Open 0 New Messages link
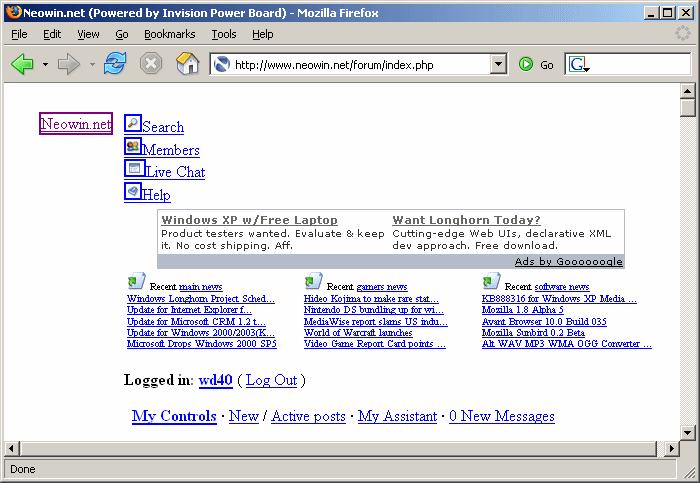Screen dimensions: 700x483 click(x=502, y=416)
